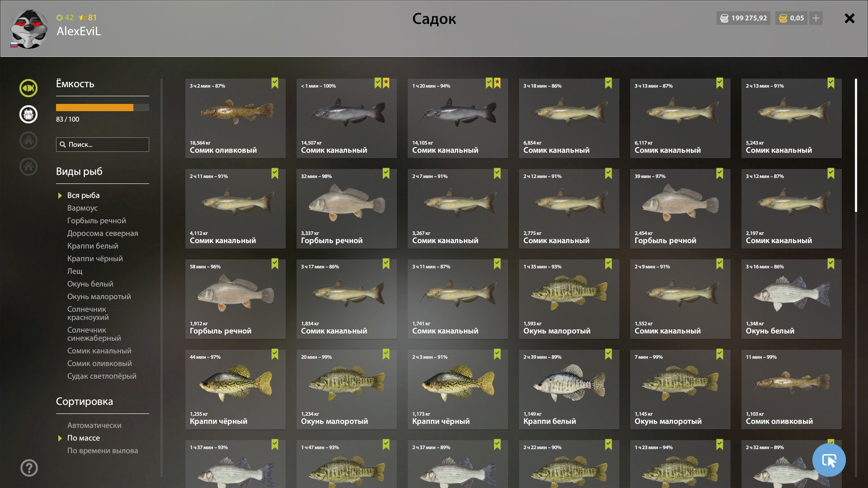
Task: Show Вся рыба category
Action: 84,195
